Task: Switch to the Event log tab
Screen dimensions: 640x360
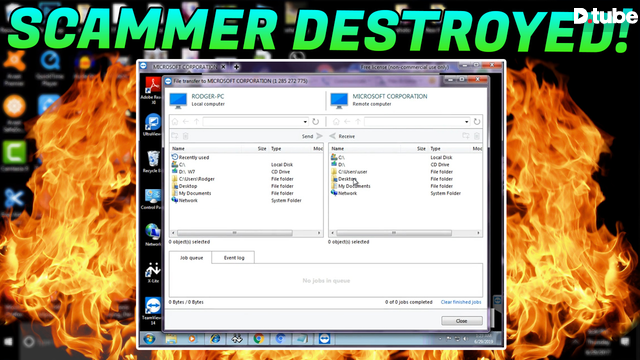Action: [x=234, y=258]
